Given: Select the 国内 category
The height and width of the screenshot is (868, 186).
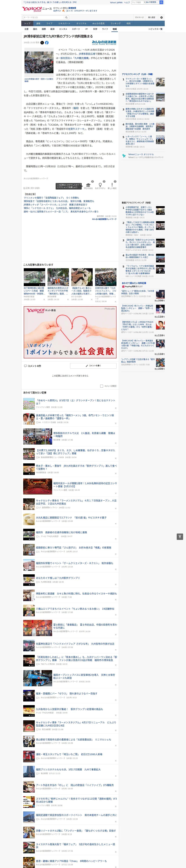Looking at the screenshot, I should point(35,29).
